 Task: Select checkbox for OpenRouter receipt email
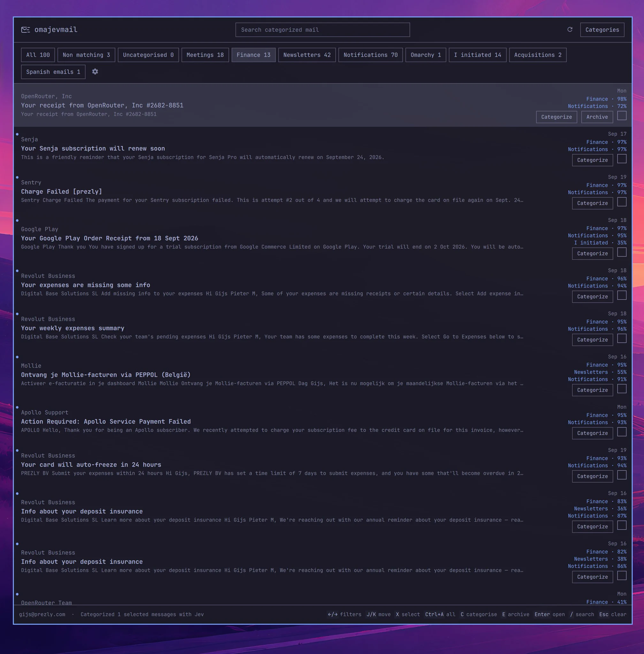[x=622, y=116]
